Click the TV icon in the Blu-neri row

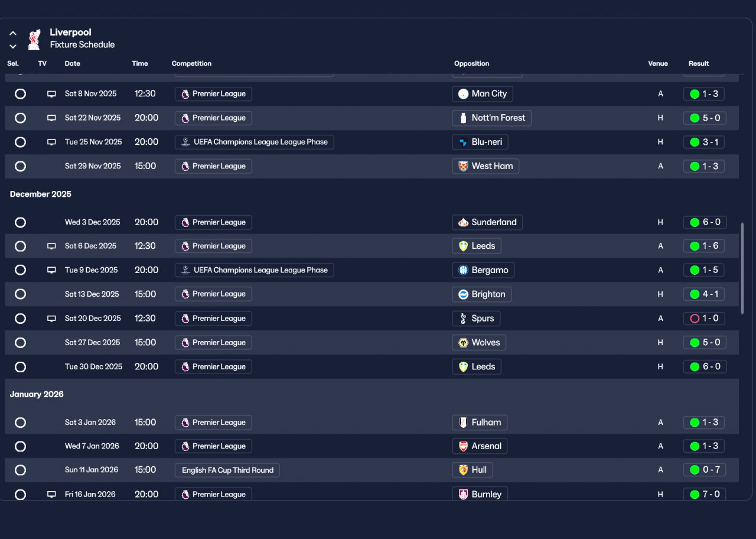click(x=51, y=142)
